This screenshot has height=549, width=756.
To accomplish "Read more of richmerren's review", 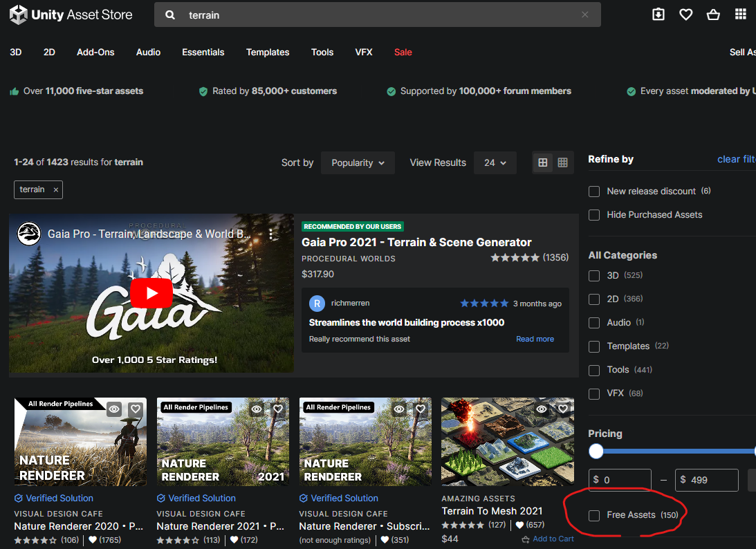I will (535, 338).
